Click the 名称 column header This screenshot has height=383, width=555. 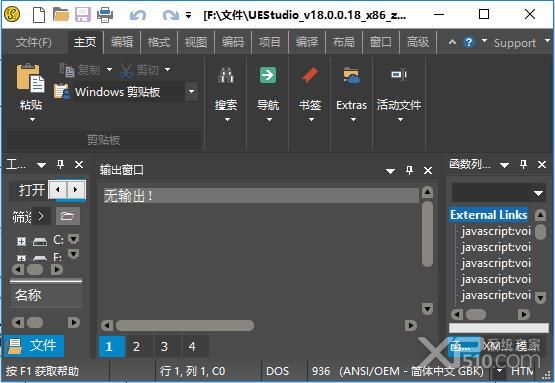coord(46,295)
